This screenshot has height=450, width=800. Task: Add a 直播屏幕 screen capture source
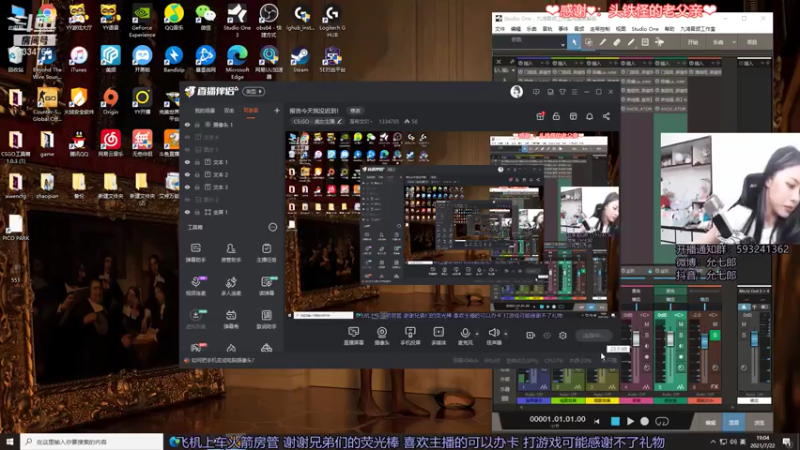353,336
